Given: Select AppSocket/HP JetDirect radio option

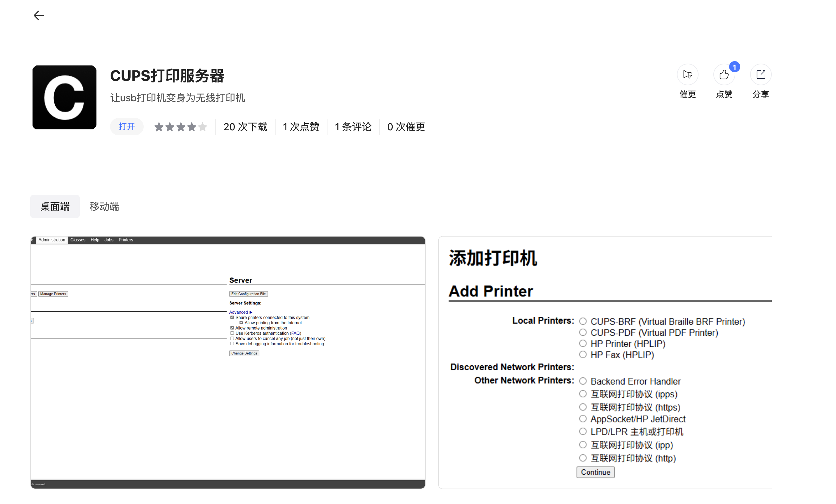Looking at the screenshot, I should [x=583, y=418].
